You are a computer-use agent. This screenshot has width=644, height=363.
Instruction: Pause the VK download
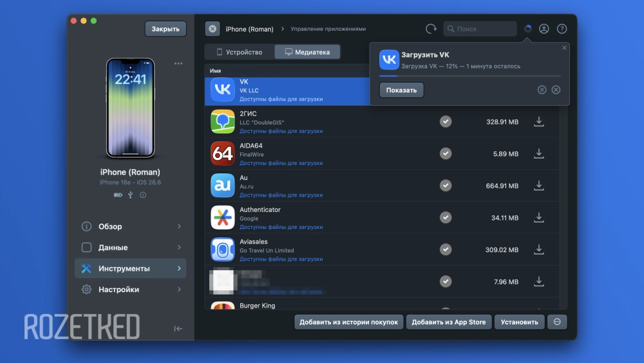pyautogui.click(x=542, y=90)
